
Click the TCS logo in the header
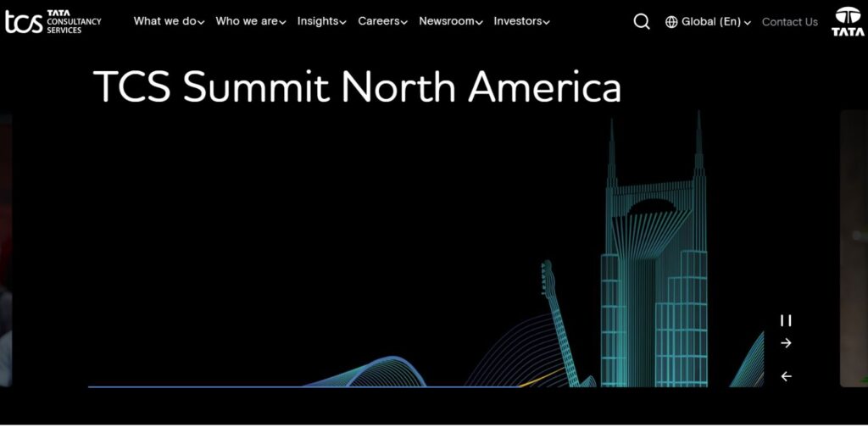(53, 22)
